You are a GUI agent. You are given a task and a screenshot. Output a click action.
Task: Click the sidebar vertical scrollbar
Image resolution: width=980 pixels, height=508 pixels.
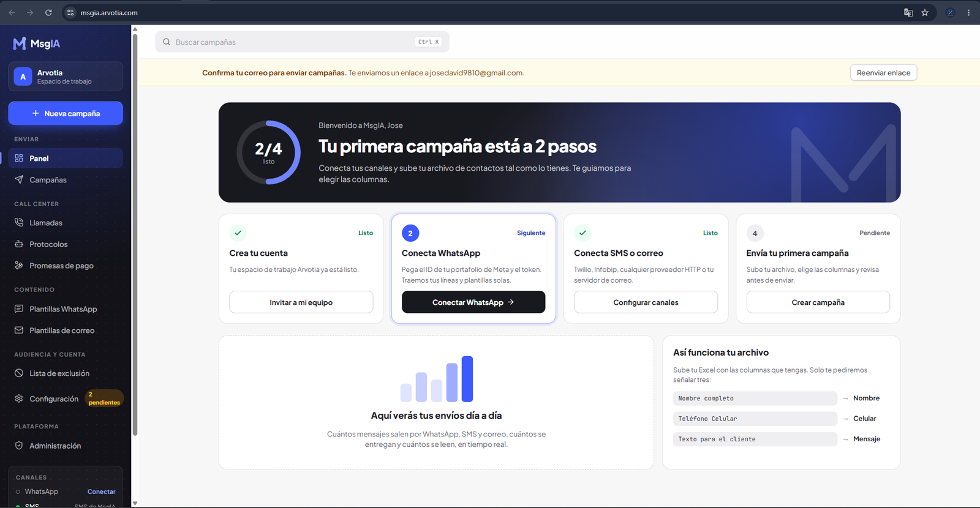pyautogui.click(x=135, y=236)
